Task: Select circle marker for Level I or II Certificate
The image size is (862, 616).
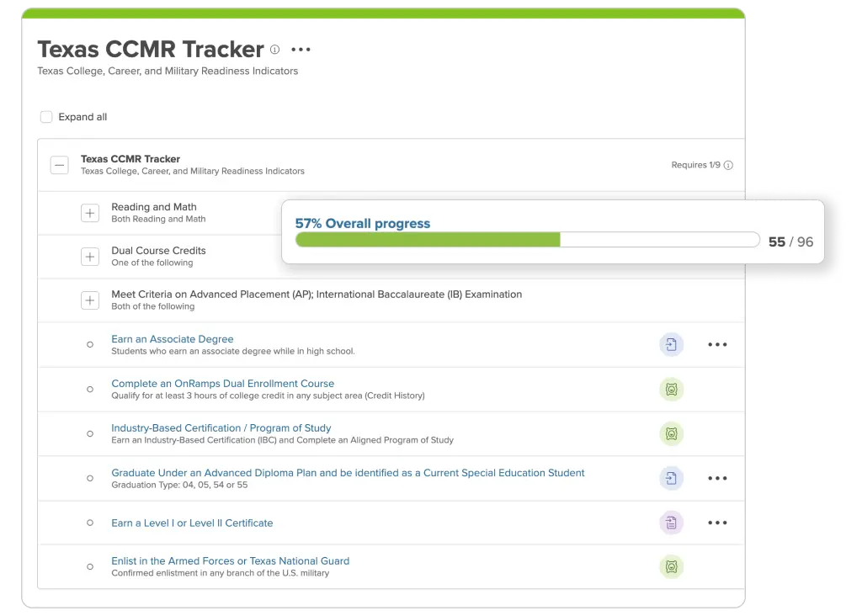Action: (90, 523)
